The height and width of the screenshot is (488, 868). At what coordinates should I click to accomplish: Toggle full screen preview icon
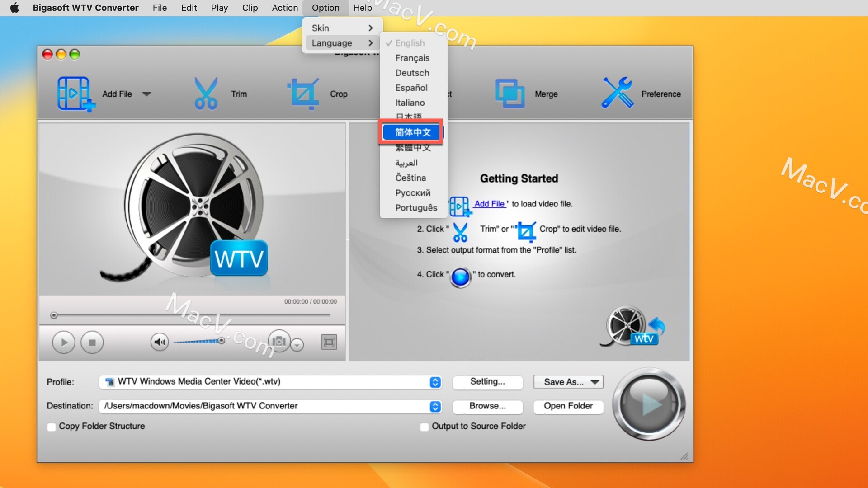coord(329,342)
